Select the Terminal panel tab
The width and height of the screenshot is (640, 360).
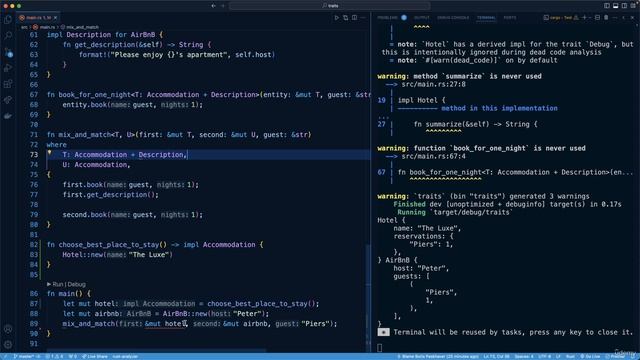pyautogui.click(x=486, y=18)
